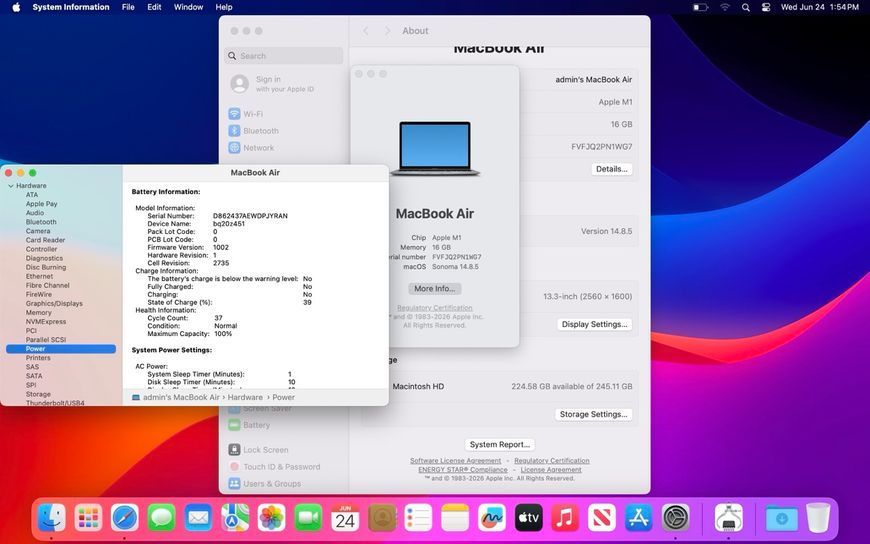The width and height of the screenshot is (870, 544).
Task: Open News app in dock
Action: [x=601, y=518]
